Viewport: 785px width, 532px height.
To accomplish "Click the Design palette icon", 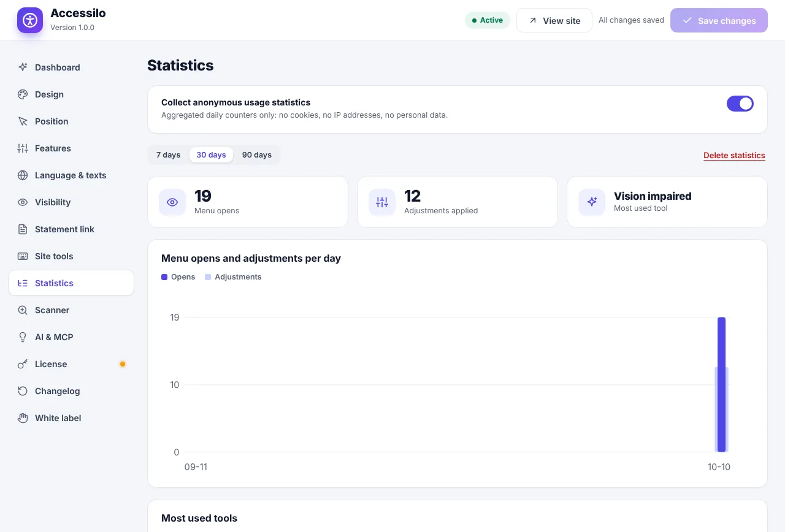I will [x=23, y=94].
